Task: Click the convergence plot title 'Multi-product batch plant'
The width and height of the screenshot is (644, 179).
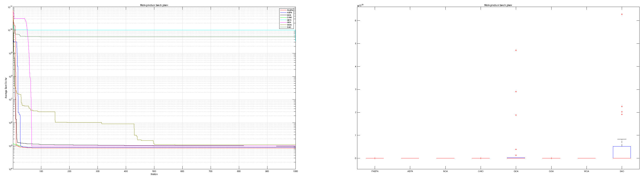Action: pyautogui.click(x=154, y=5)
